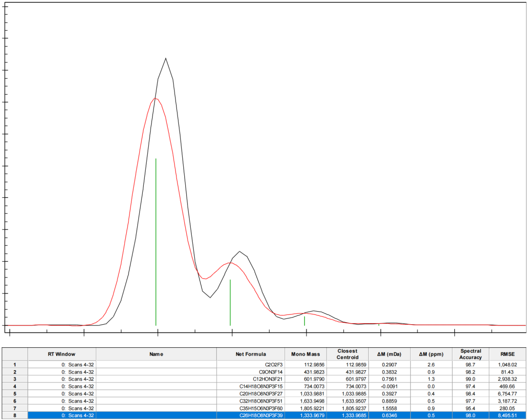The width and height of the screenshot is (528, 420).
Task: Click the apex of the tallest black peak
Action: [x=166, y=59]
